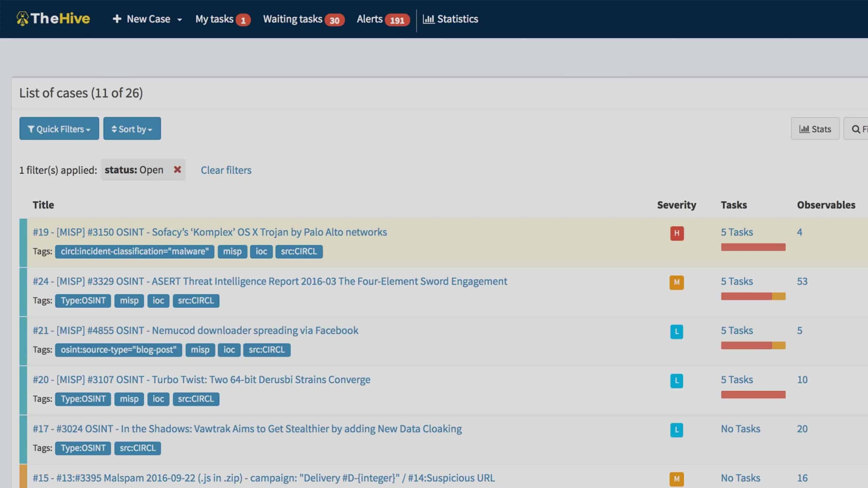Screen dimensions: 868x488
Task: Open Waiting Tasks panel
Action: coord(303,19)
